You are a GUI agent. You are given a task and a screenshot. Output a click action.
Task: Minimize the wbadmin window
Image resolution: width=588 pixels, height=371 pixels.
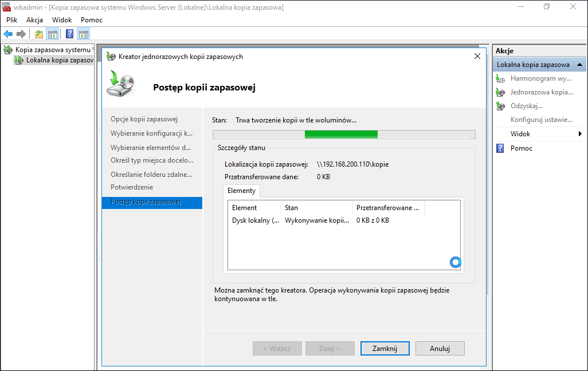tap(521, 7)
